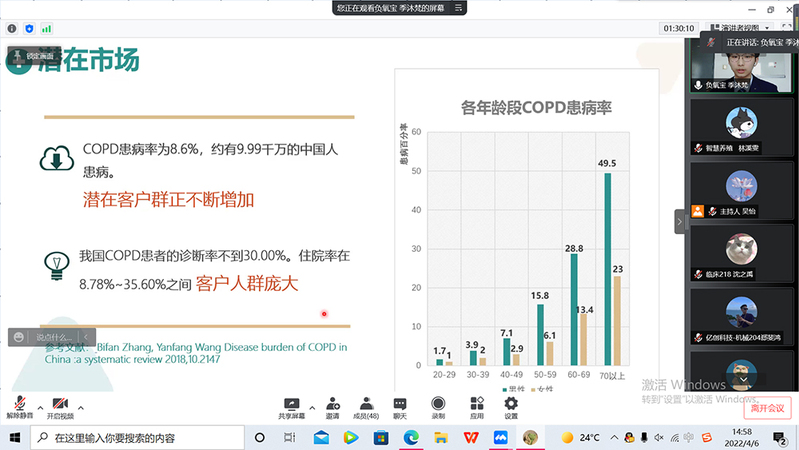Click the emoji reaction smiley
The width and height of the screenshot is (799, 450).
[x=19, y=337]
